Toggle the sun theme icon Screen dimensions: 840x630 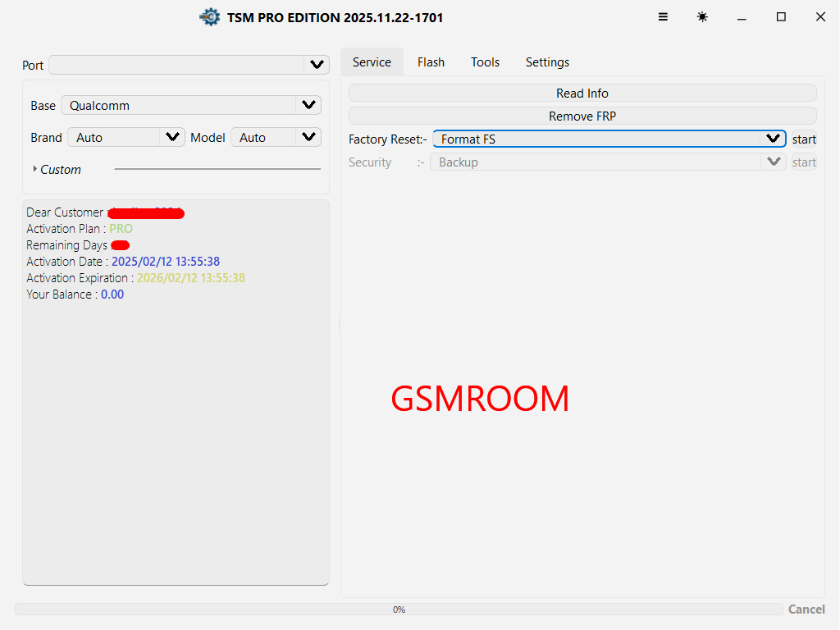[702, 17]
